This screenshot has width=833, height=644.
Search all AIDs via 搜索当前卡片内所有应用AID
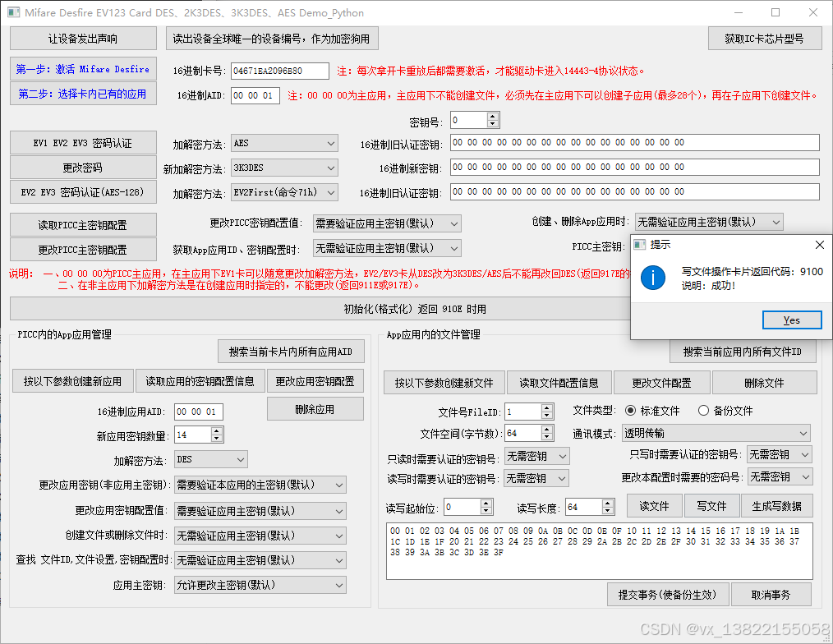288,351
